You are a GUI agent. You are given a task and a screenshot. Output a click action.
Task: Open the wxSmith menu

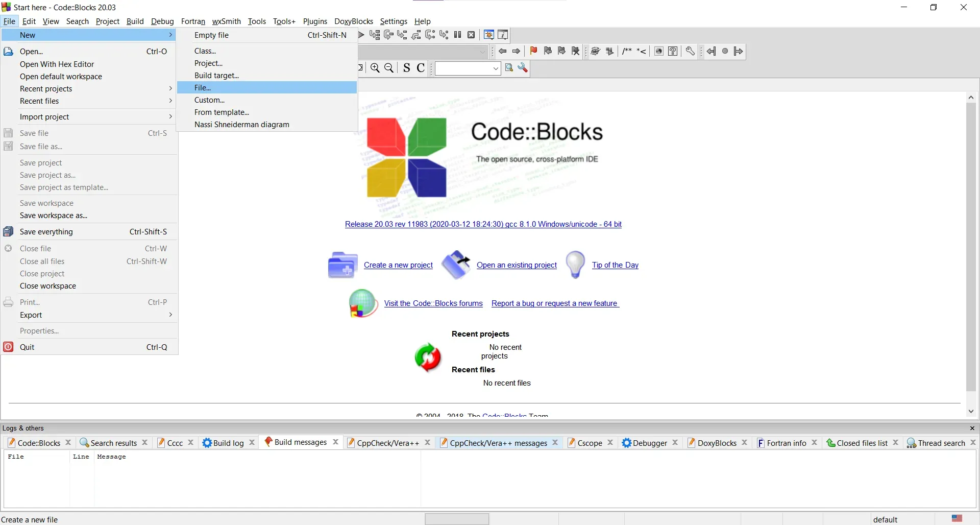(x=226, y=21)
